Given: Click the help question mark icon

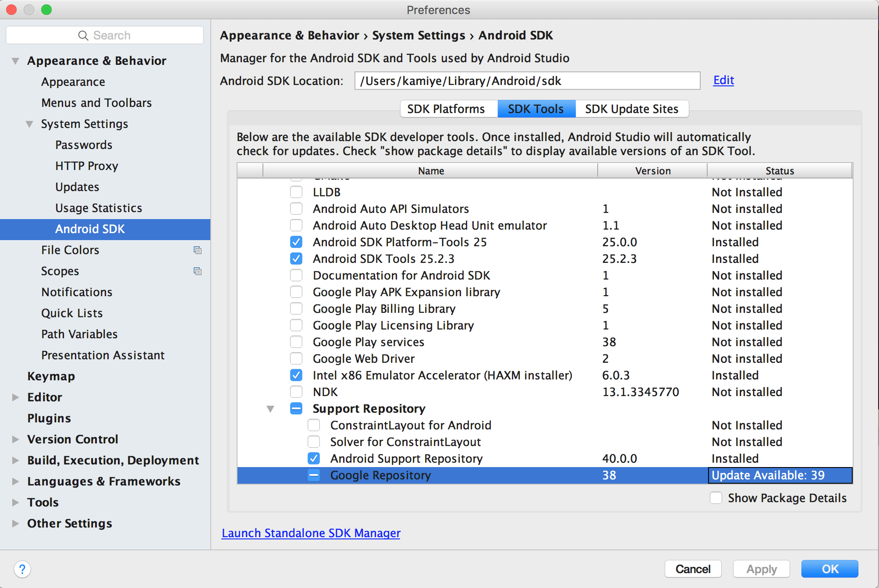Looking at the screenshot, I should [x=22, y=569].
